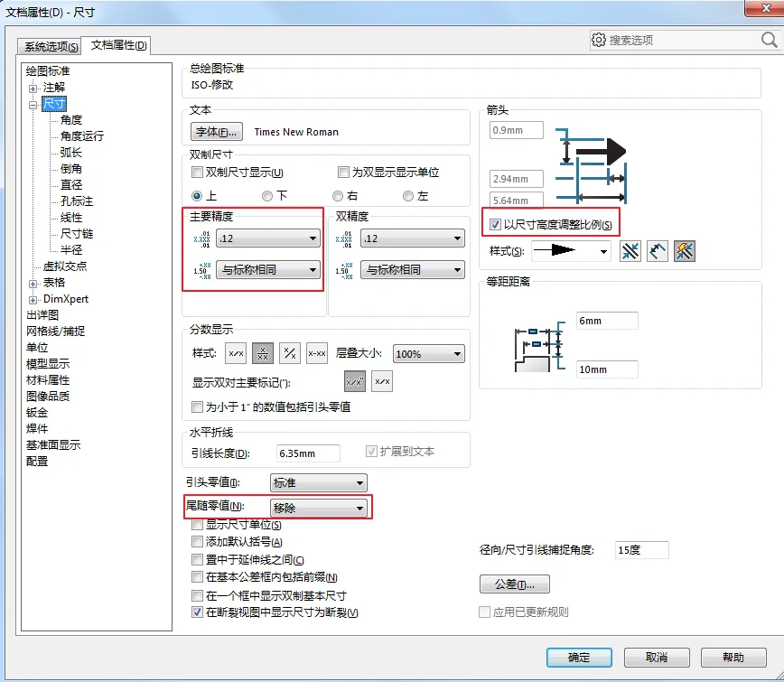Select 绘图标准 in the tree

click(48, 71)
